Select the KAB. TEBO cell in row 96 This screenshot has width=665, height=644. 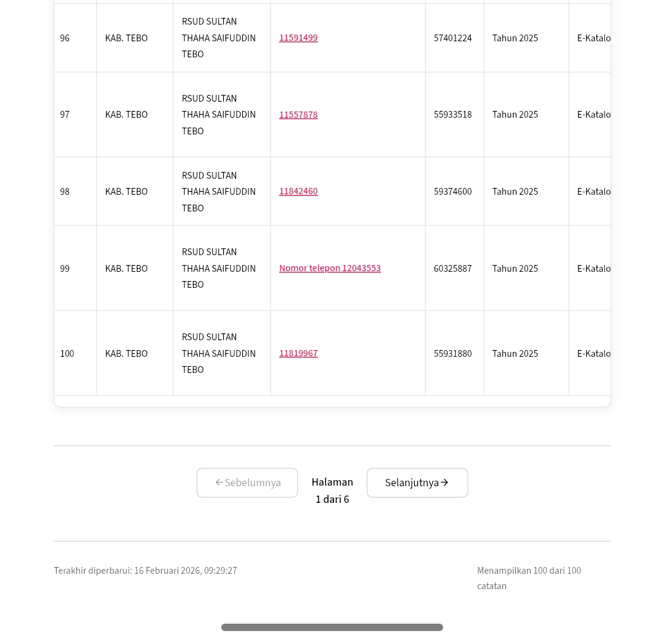126,38
